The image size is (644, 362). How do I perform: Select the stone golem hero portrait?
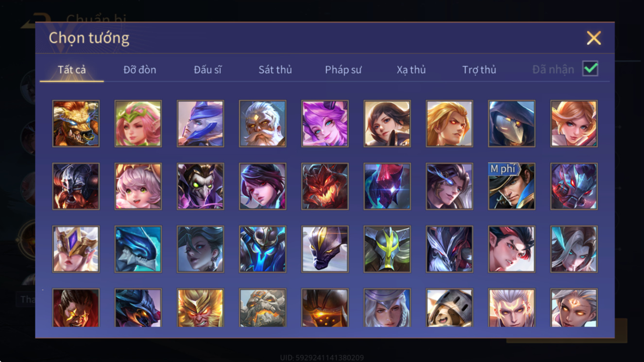263,308
